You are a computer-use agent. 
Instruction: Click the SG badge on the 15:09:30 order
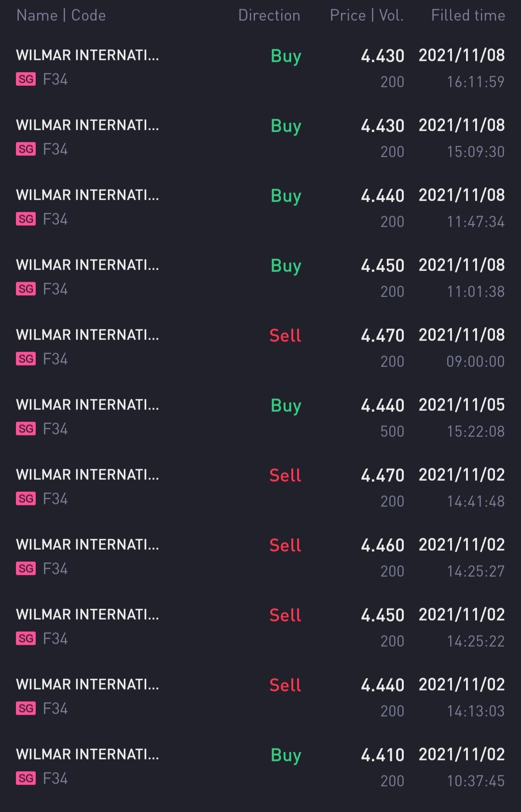pyautogui.click(x=26, y=149)
